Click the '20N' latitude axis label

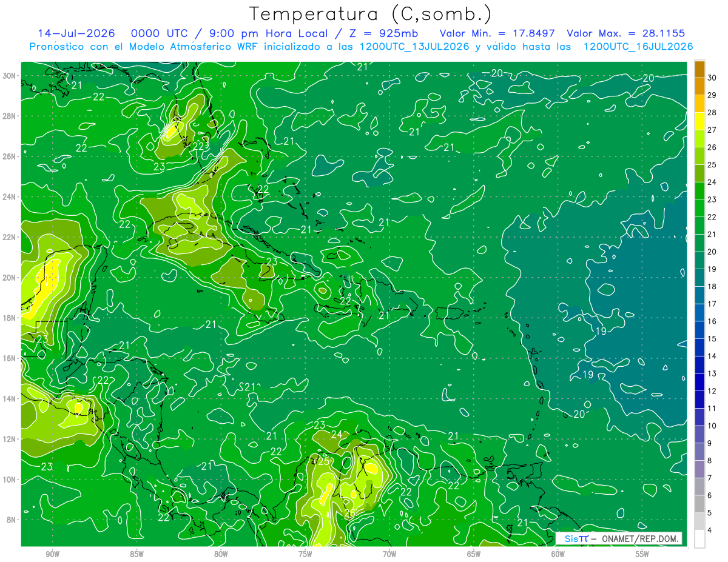pos(10,278)
